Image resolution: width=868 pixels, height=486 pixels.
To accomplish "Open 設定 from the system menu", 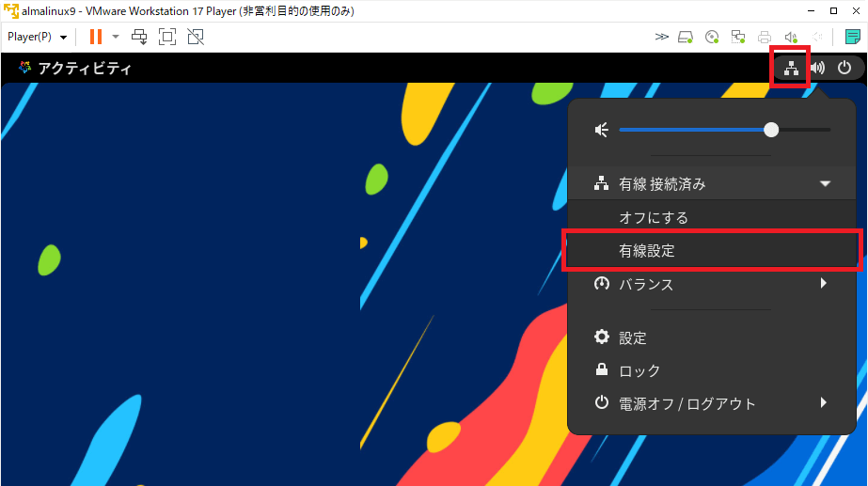I will tap(632, 337).
